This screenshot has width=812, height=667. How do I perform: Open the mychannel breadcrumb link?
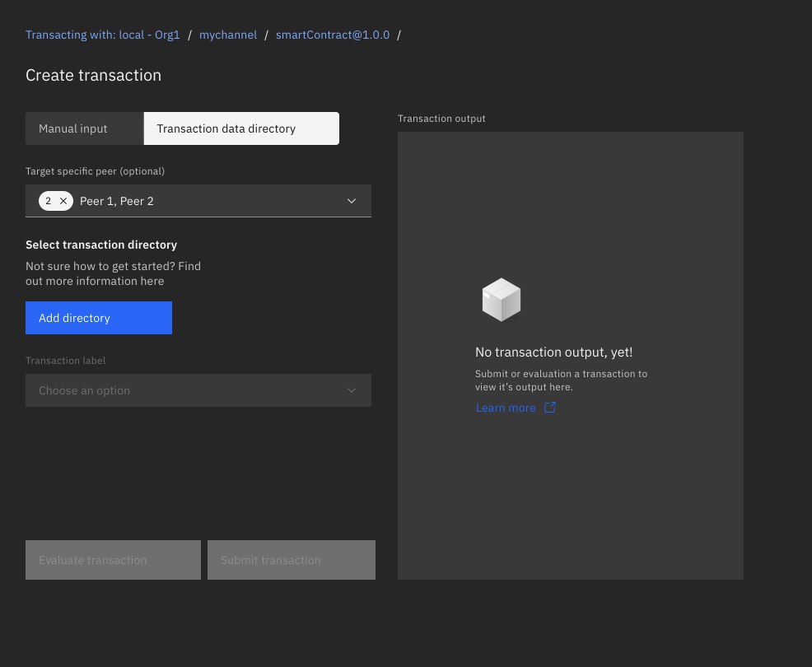coord(228,35)
